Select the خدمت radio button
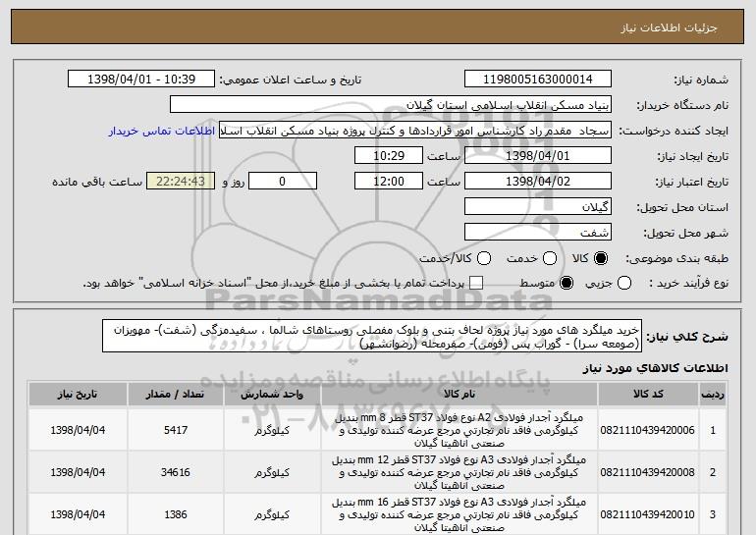Image resolution: width=756 pixels, height=535 pixels. 550,258
